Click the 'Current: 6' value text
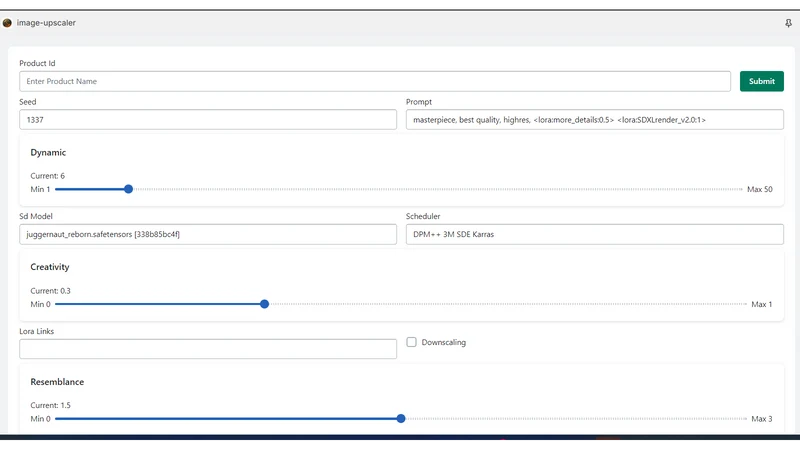 click(47, 176)
